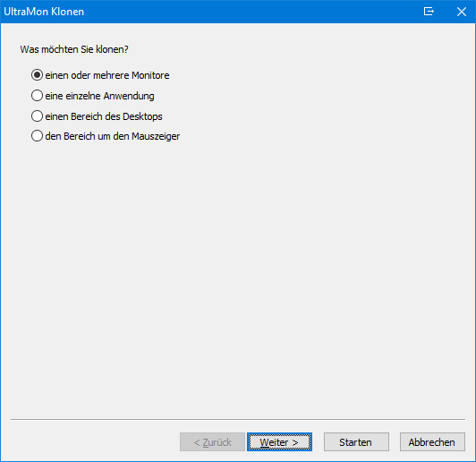The width and height of the screenshot is (476, 462).
Task: Click the 'den Bereich um den Mauszeiger' label text
Action: coord(113,136)
